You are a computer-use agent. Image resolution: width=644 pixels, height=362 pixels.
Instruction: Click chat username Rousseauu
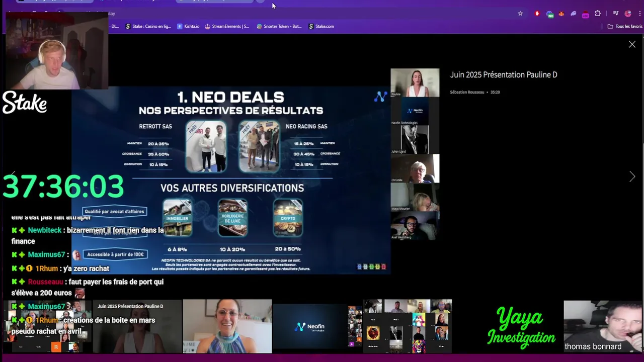pyautogui.click(x=46, y=282)
